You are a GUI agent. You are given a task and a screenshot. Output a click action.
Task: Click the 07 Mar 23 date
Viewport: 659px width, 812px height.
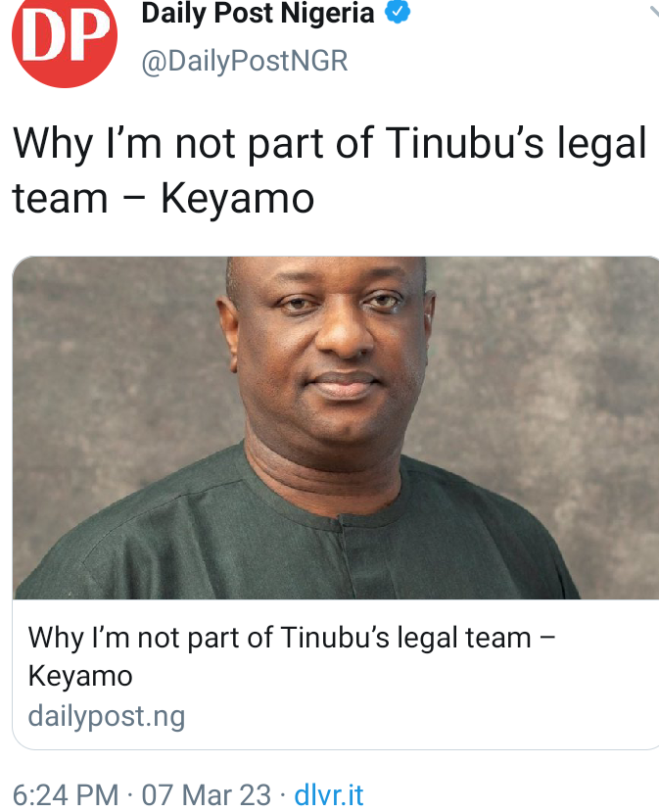(206, 795)
